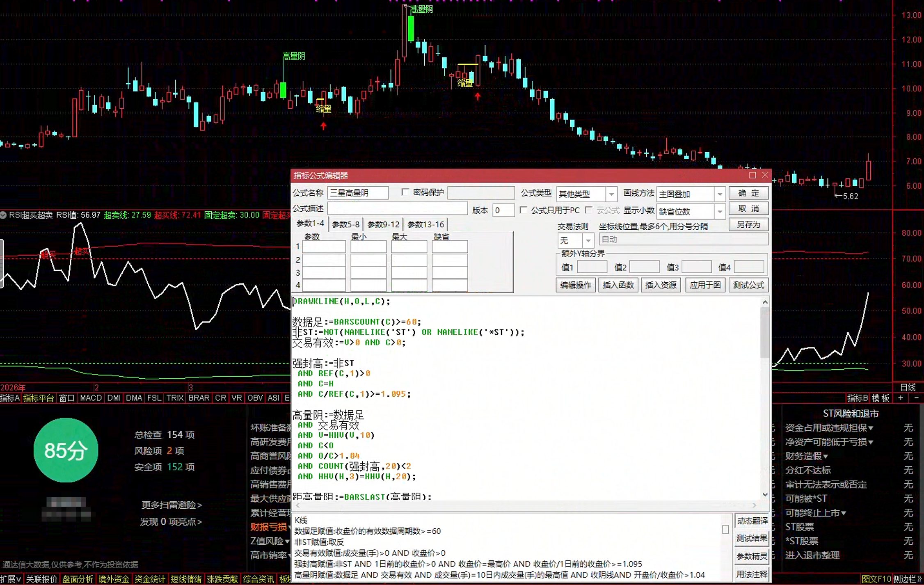Click the 另存为 button
924x585 pixels.
[748, 224]
